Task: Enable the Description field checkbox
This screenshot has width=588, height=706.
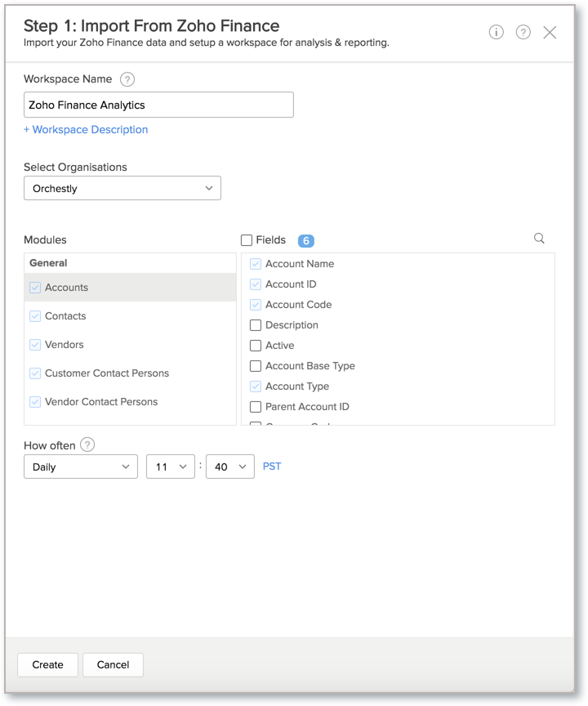Action: point(254,324)
